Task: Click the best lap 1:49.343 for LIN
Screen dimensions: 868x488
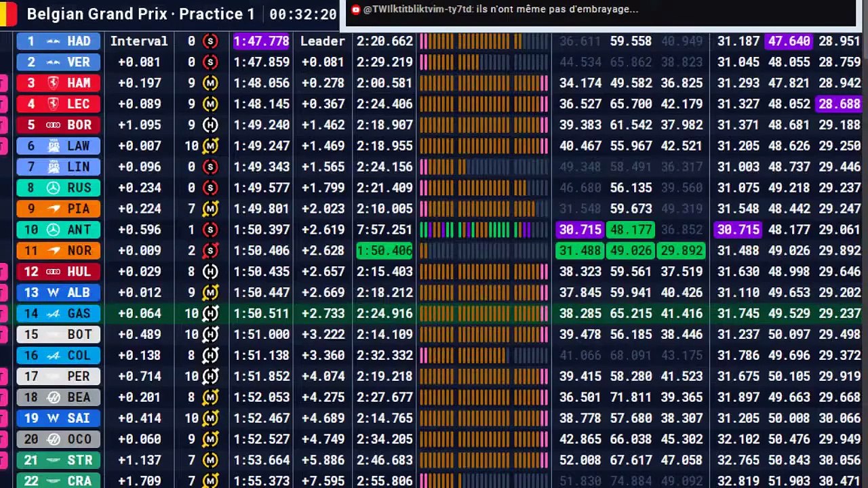Action: tap(261, 167)
